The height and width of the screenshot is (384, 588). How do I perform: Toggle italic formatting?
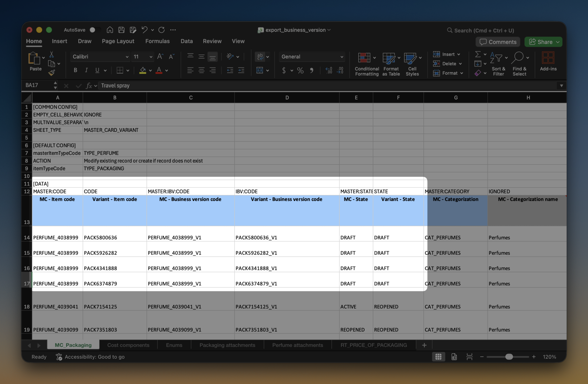point(86,70)
